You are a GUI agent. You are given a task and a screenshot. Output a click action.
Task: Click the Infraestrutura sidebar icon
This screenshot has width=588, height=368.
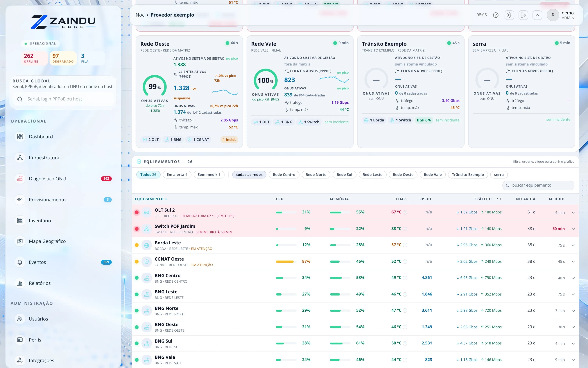pyautogui.click(x=20, y=158)
